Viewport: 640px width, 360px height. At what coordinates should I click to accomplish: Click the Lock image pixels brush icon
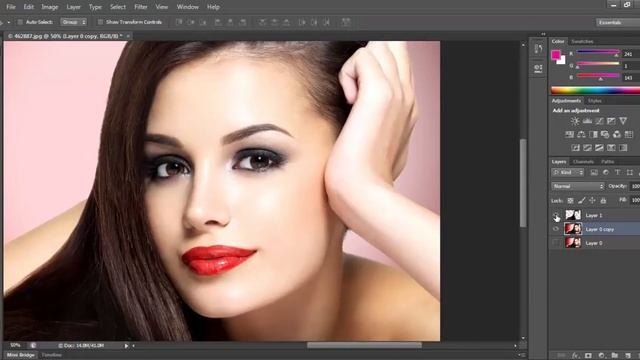tap(582, 200)
